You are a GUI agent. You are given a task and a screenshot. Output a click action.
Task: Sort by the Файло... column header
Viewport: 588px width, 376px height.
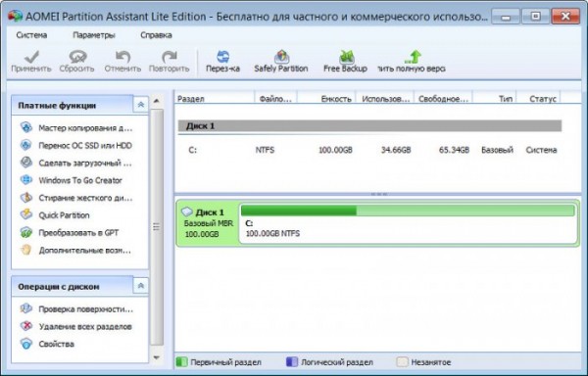pyautogui.click(x=275, y=99)
